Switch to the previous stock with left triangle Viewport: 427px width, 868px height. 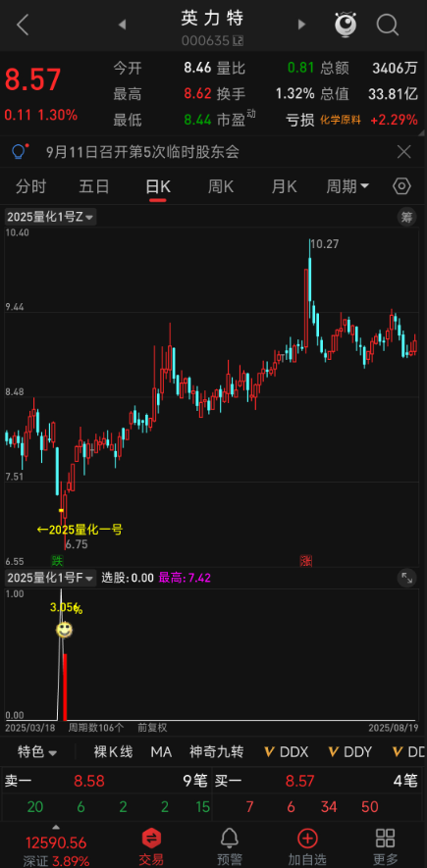click(x=123, y=25)
